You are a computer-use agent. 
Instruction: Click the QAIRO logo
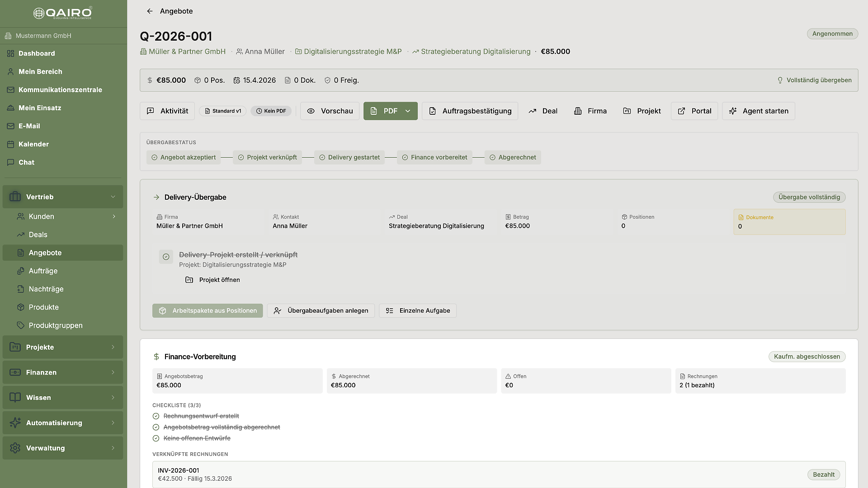tap(63, 13)
